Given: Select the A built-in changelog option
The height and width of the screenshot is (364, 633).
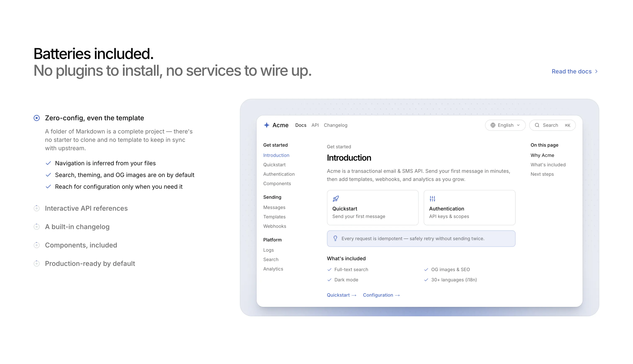Looking at the screenshot, I should (72, 227).
